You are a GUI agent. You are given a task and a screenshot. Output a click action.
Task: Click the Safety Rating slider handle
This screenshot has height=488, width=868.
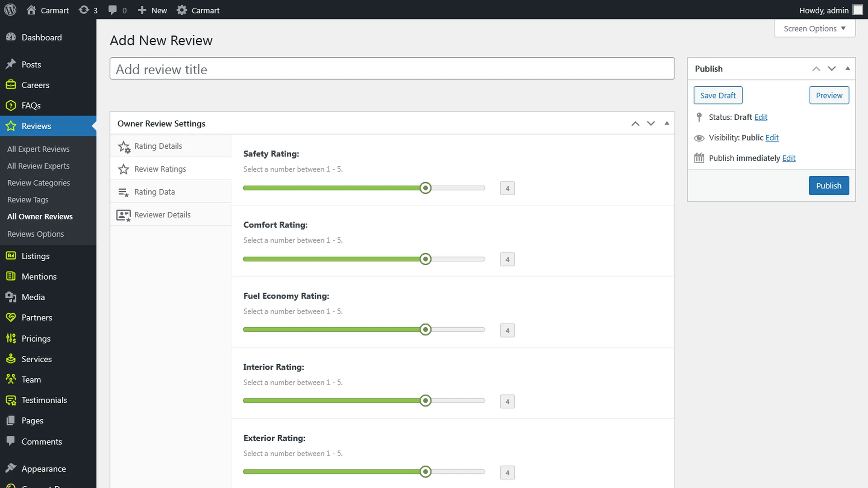pos(425,188)
